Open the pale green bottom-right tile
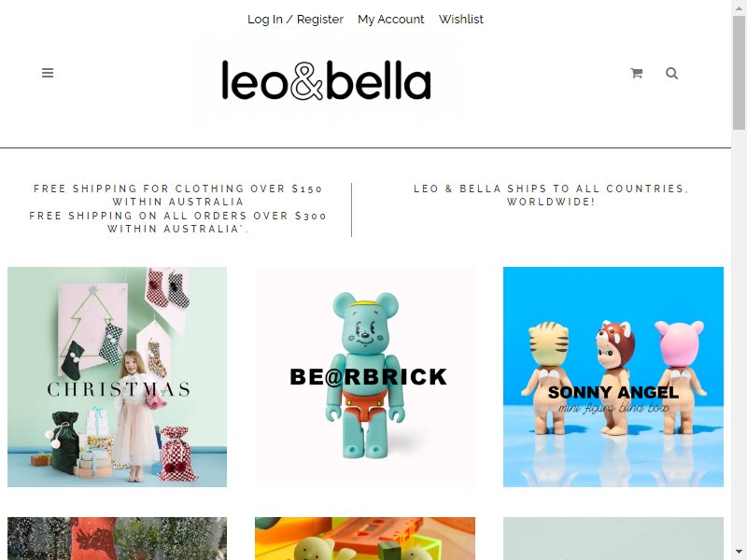 (613, 539)
